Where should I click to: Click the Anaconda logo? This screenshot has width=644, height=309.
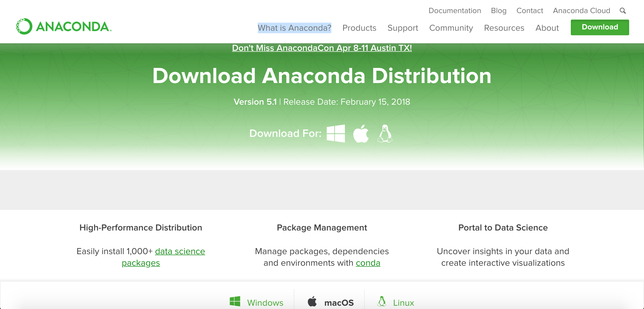(64, 26)
